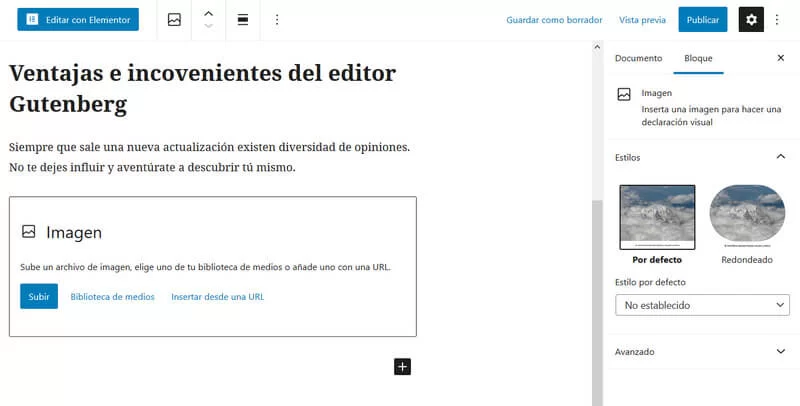Screen dimensions: 800x406
Task: Click the Publicar button
Action: 703,20
